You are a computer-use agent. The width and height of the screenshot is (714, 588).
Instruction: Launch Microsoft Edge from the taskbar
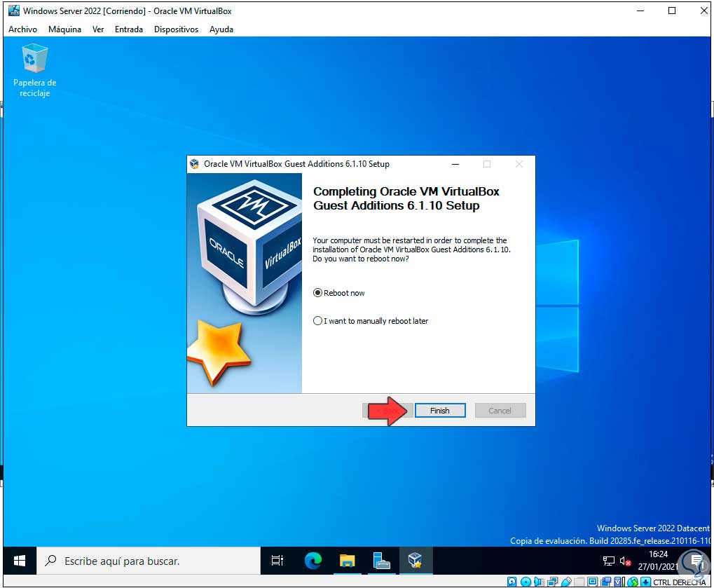(313, 561)
